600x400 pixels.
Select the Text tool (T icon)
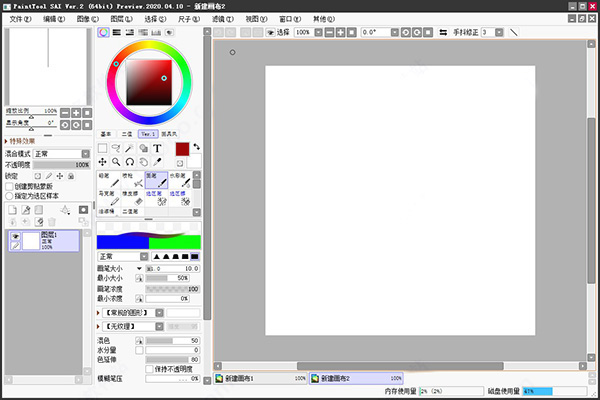click(158, 148)
